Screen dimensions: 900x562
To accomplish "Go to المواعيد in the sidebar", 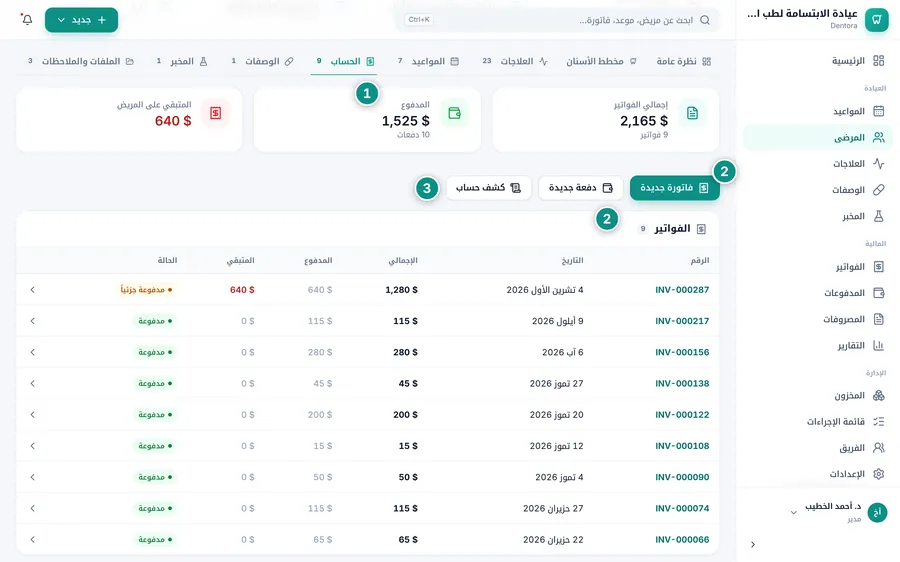I will point(818,111).
